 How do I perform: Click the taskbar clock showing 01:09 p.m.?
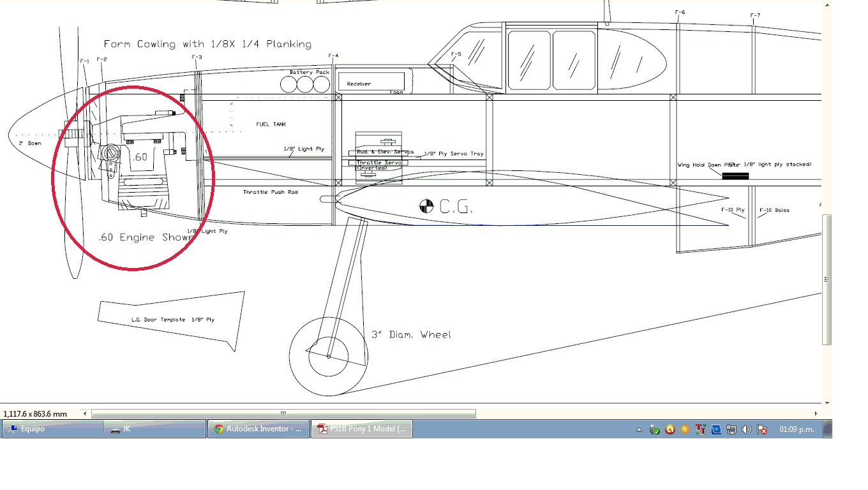click(797, 429)
